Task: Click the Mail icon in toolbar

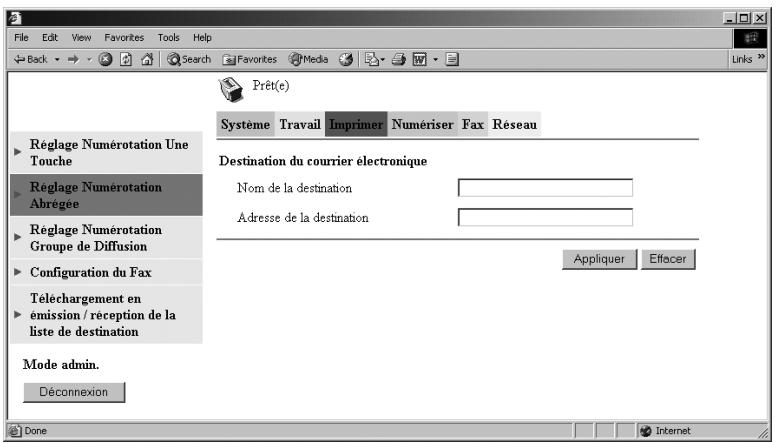Action: pyautogui.click(x=371, y=59)
